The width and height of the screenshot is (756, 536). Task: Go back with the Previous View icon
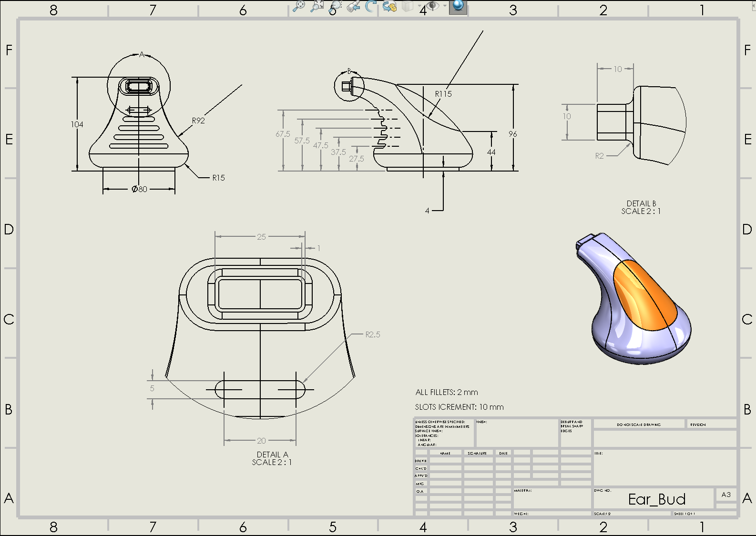(x=353, y=6)
